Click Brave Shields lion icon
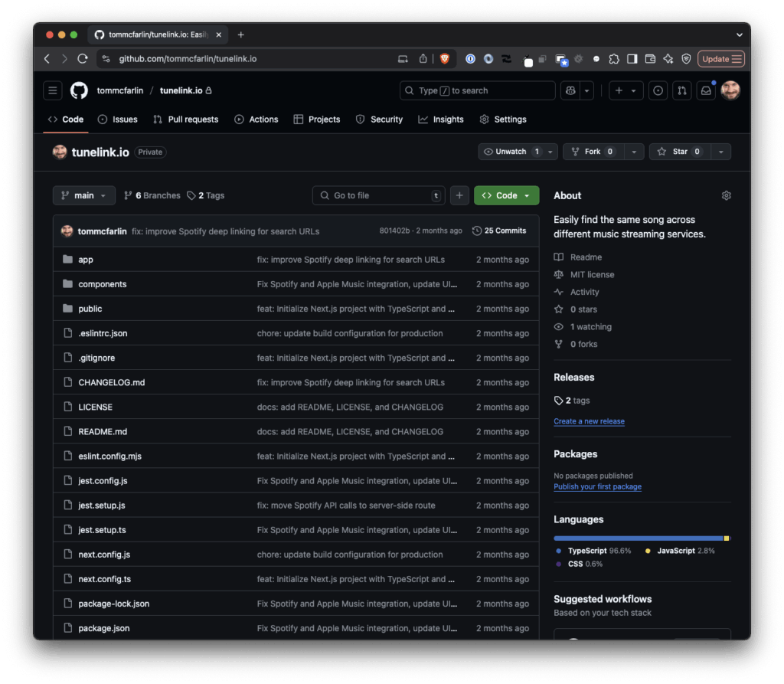The image size is (784, 684). click(445, 59)
